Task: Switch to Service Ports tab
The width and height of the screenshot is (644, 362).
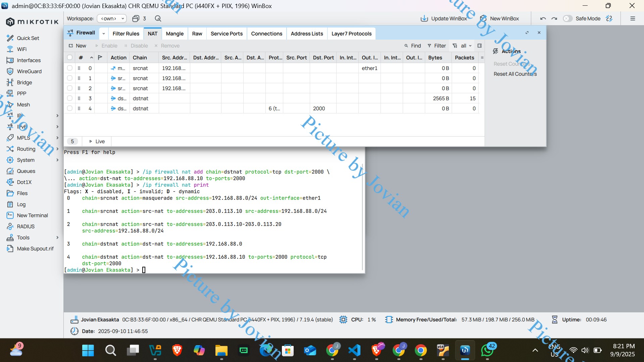Action: click(x=227, y=34)
